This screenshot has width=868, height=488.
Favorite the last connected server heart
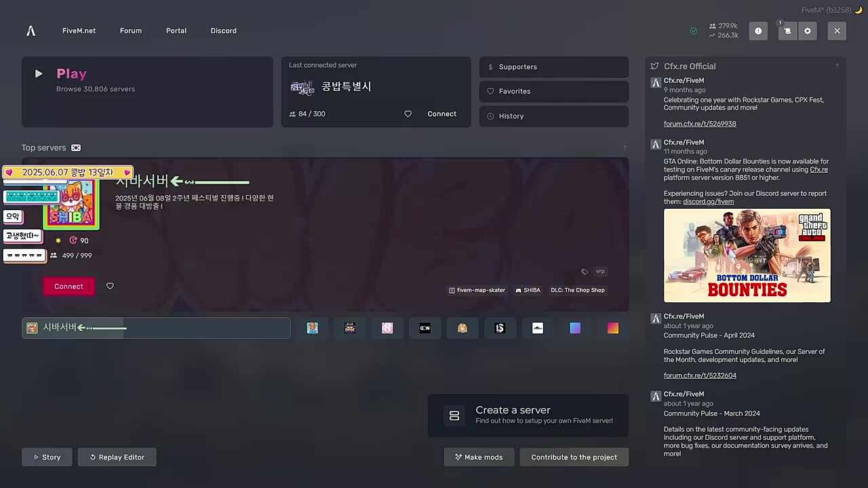(x=408, y=114)
